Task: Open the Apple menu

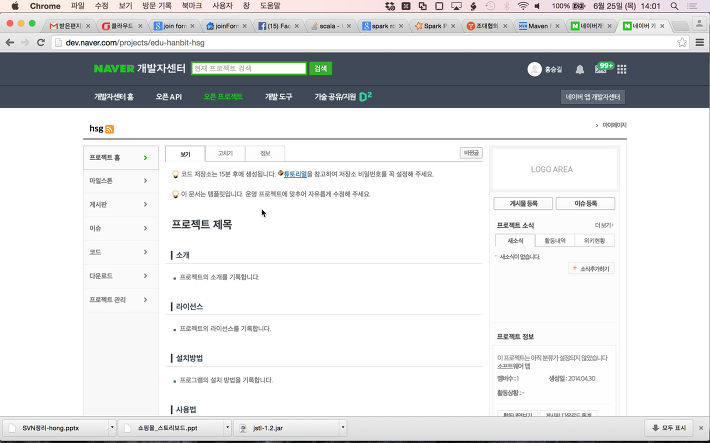Action: point(15,6)
